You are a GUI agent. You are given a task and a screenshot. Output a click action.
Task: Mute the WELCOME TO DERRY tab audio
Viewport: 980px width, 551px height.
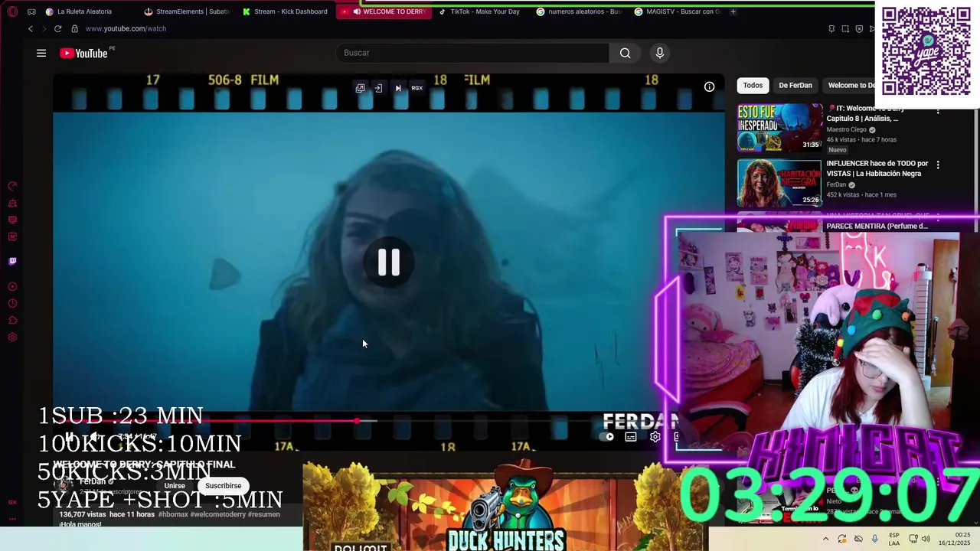(x=357, y=11)
